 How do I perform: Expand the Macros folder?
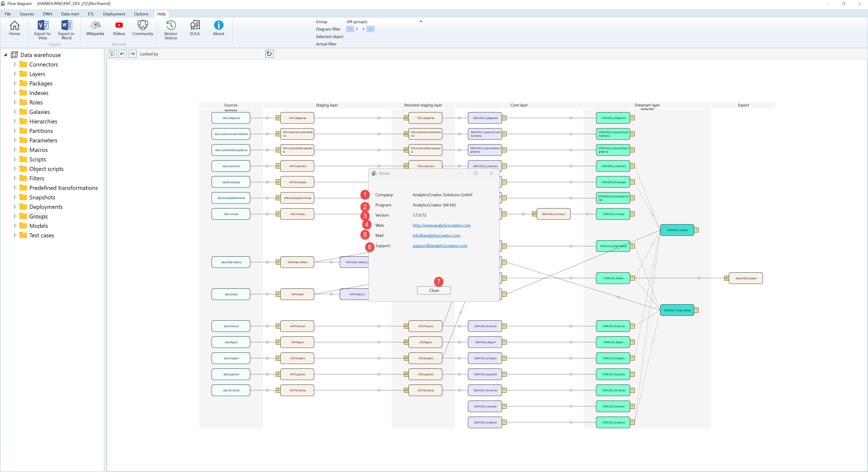tap(15, 150)
